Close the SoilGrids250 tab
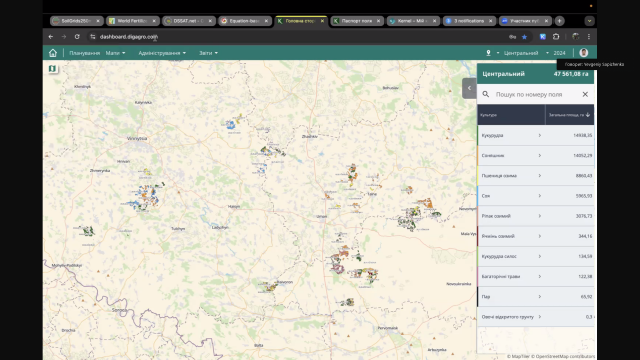The image size is (640, 360). coord(98,21)
